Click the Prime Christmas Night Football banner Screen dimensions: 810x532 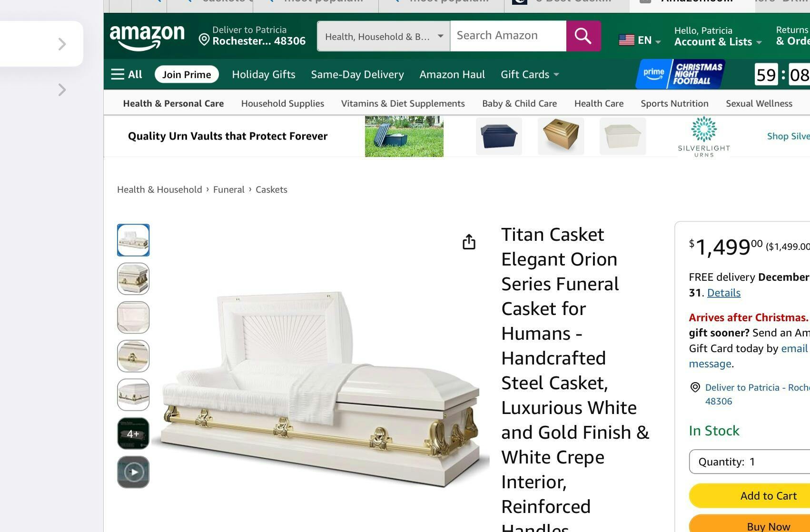pos(681,74)
